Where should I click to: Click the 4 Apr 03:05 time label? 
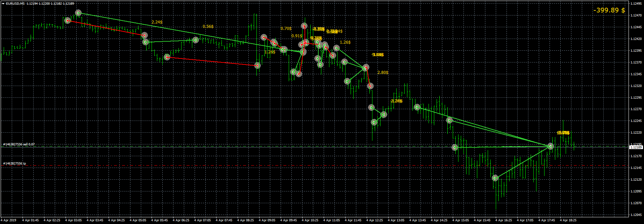73,220
